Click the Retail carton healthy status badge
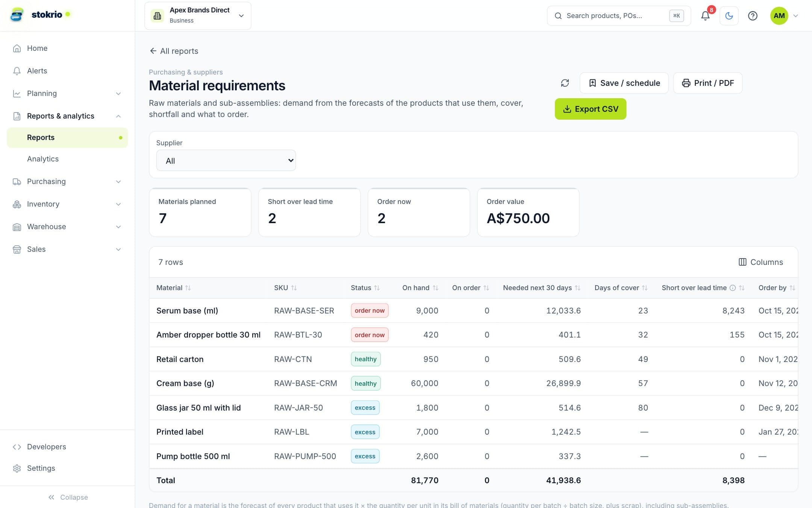The height and width of the screenshot is (508, 812). point(365,359)
